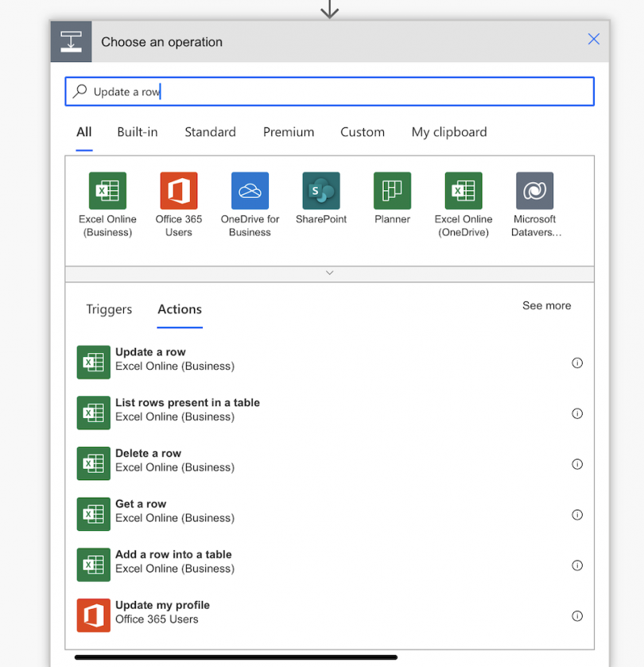Click the info icon next to Update a row
The width and height of the screenshot is (644, 667).
click(577, 363)
